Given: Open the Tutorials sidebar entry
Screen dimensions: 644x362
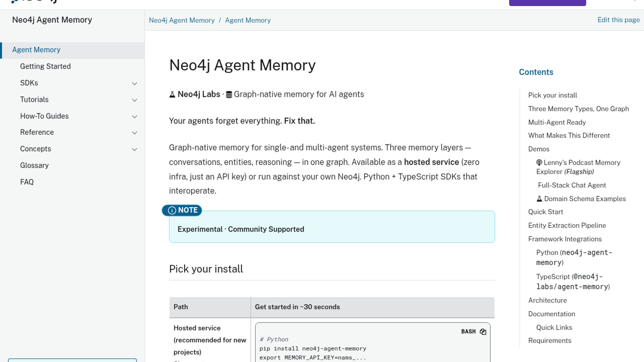Looking at the screenshot, I should (x=34, y=100).
